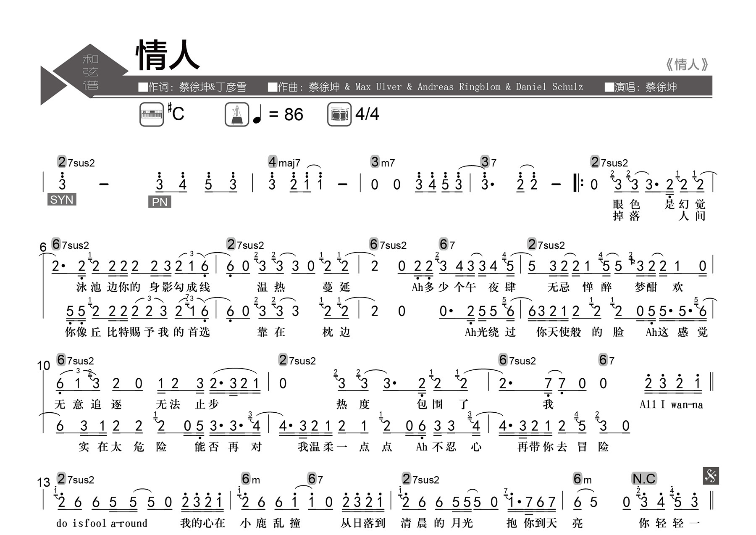Click the 27sus2 chord above measure 13
This screenshot has height=535, width=756.
76,479
